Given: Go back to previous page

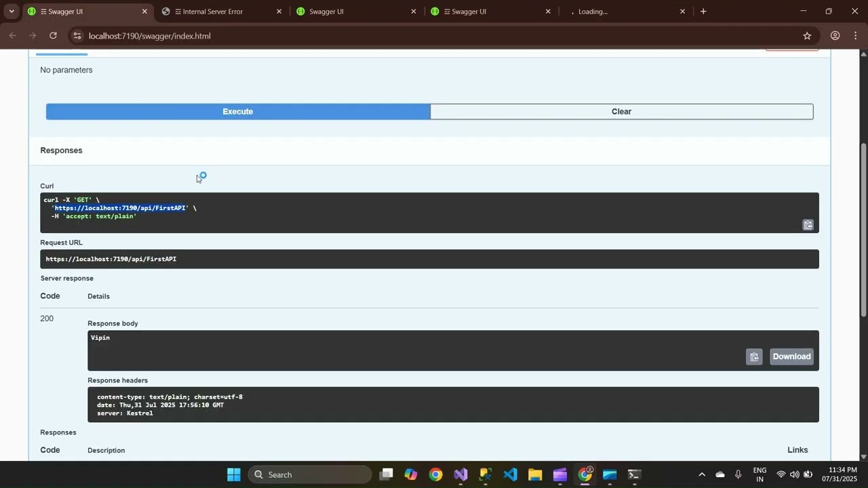Looking at the screenshot, I should tap(12, 36).
